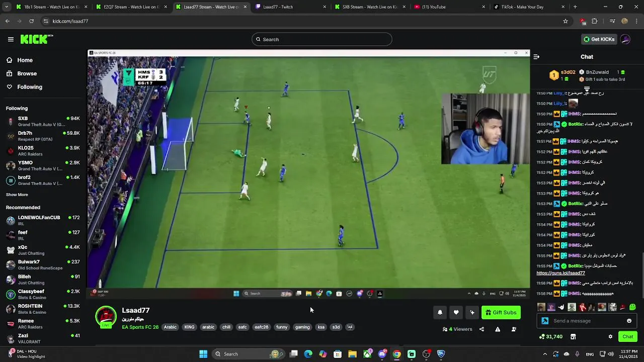The height and width of the screenshot is (362, 644).
Task: Click the 'eafc26' tag
Action: [x=261, y=327]
